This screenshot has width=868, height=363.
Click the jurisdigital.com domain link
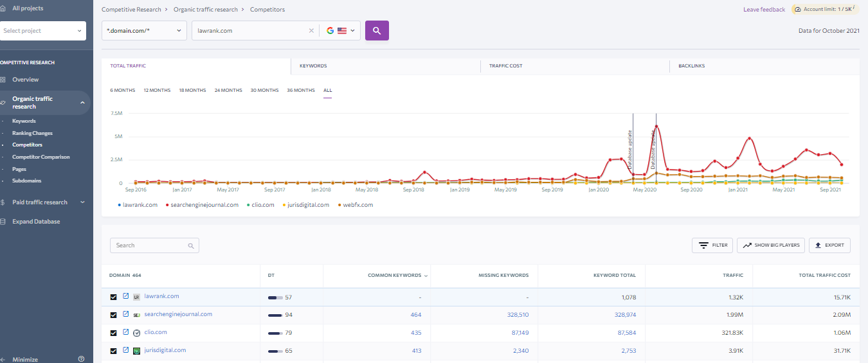tap(165, 350)
